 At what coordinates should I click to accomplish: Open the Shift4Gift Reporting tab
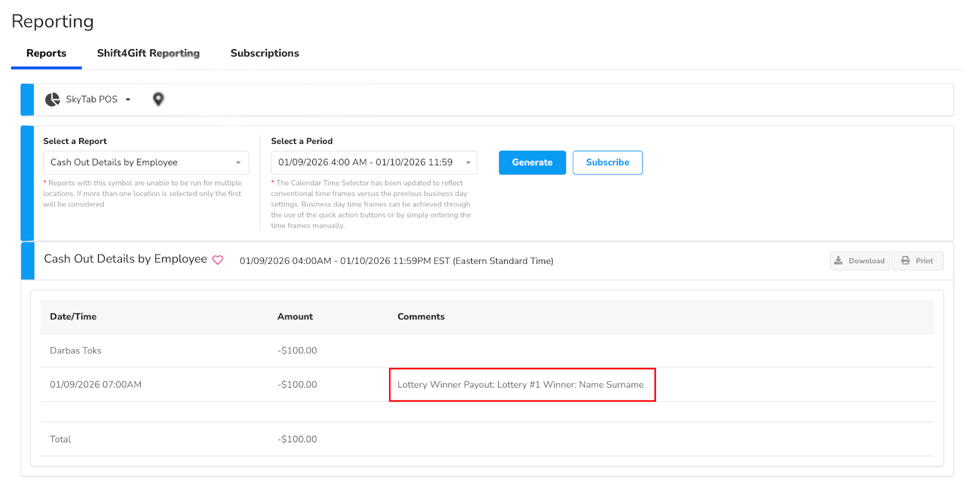[x=148, y=53]
